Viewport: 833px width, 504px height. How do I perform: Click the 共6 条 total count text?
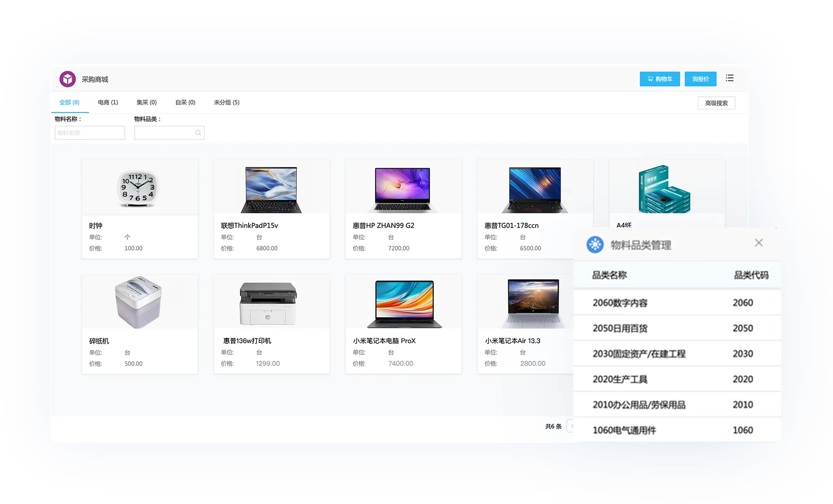coord(553,427)
